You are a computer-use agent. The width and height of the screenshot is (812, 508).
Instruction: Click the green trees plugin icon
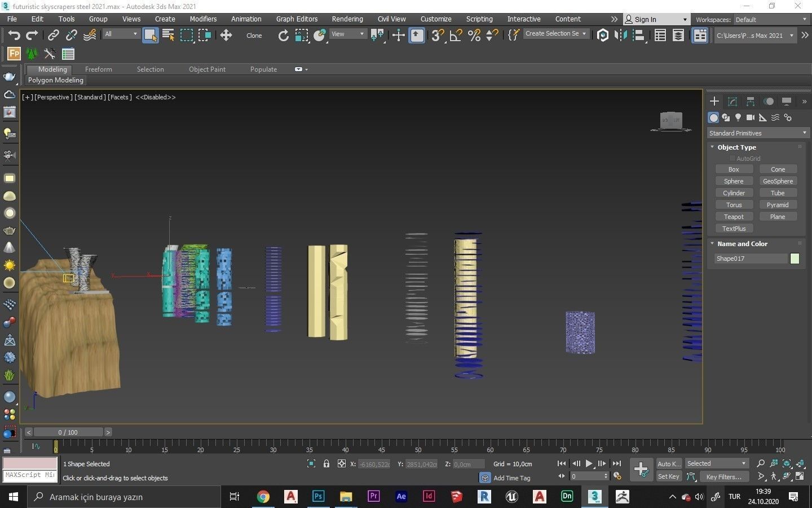click(x=32, y=54)
